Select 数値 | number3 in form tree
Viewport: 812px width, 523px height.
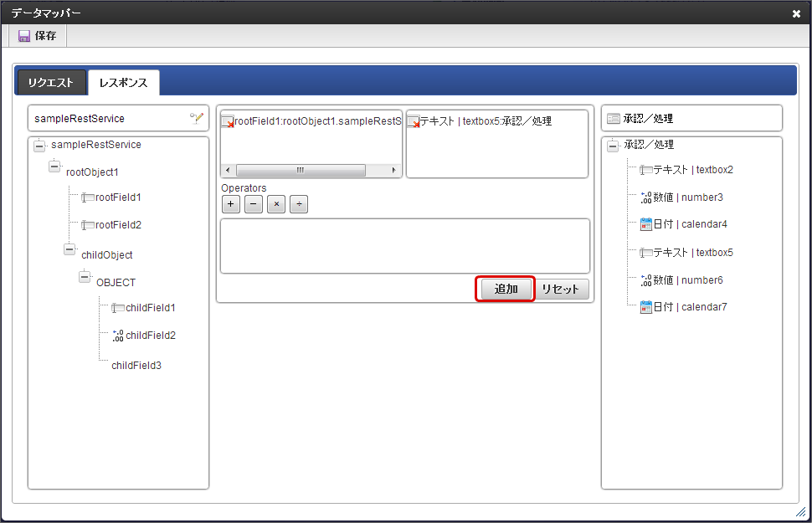pyautogui.click(x=688, y=197)
